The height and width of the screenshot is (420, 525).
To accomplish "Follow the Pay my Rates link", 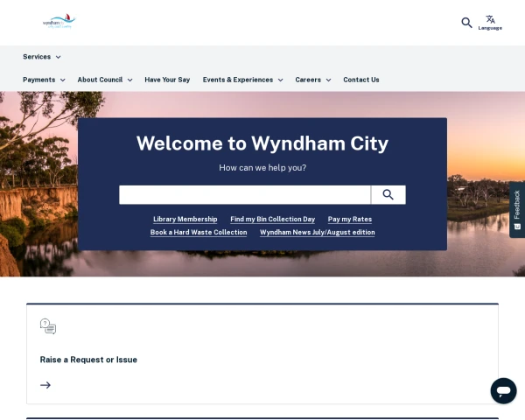I will tap(350, 219).
